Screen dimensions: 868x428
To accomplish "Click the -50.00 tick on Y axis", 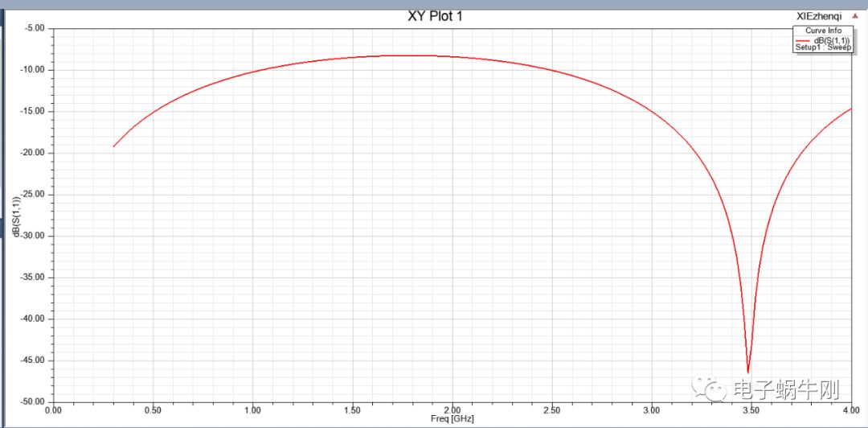I will point(34,401).
